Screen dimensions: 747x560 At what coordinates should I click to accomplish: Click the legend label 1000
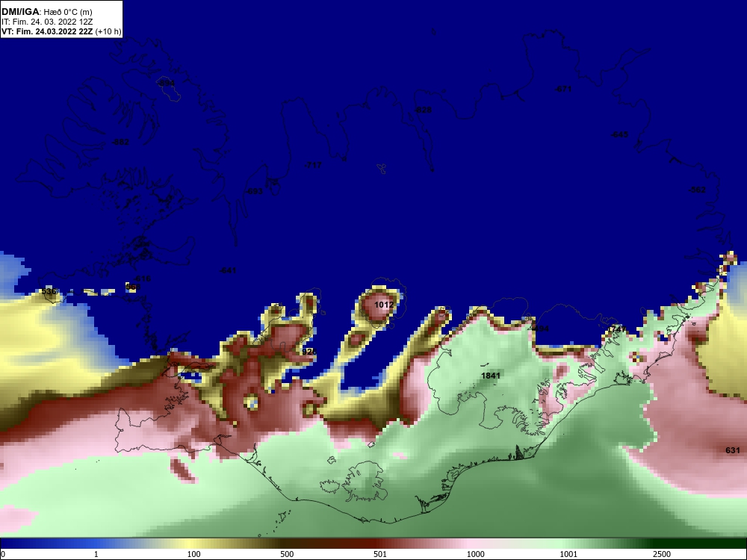point(475,554)
